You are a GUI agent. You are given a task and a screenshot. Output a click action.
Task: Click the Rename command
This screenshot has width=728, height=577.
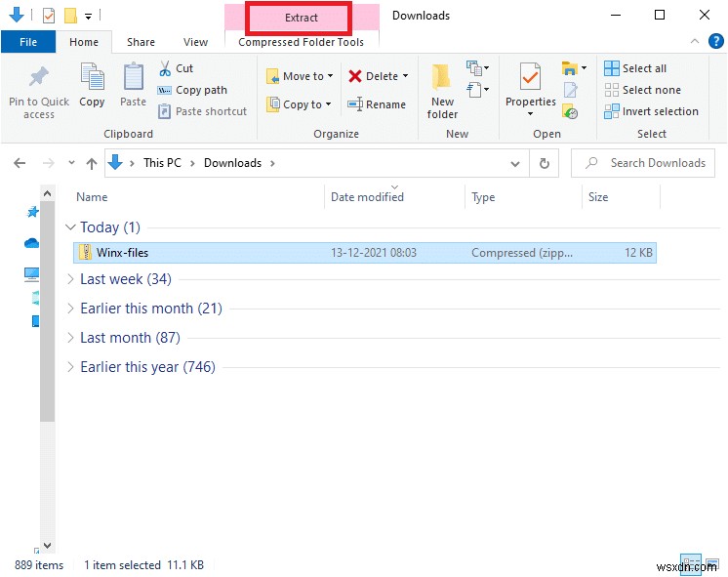pos(377,104)
